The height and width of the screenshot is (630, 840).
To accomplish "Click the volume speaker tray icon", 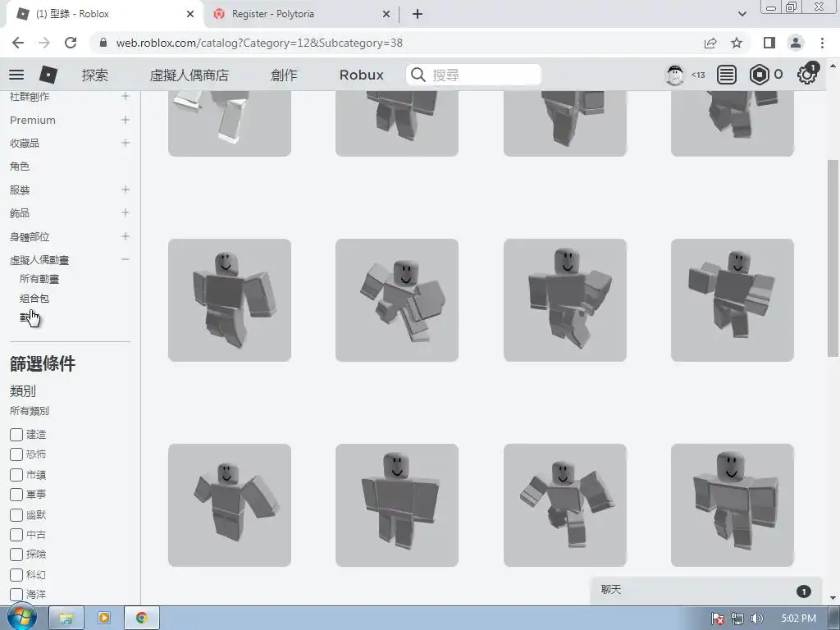I will click(756, 619).
